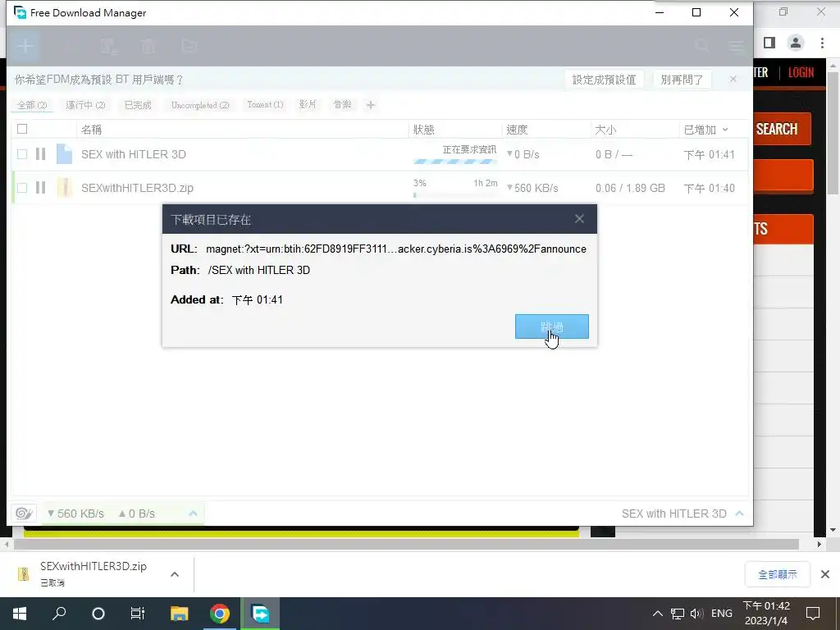840x630 pixels.
Task: Click the trash delete icon in toolbar
Action: click(x=148, y=47)
